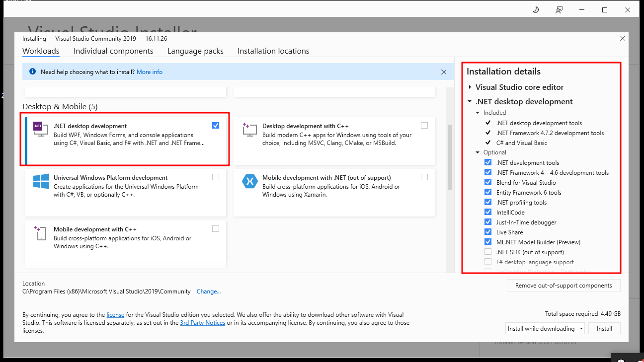Image resolution: width=644 pixels, height=362 pixels.
Task: Click the included '.NET Framework 4.7.2 development tools' item
Action: (x=550, y=133)
